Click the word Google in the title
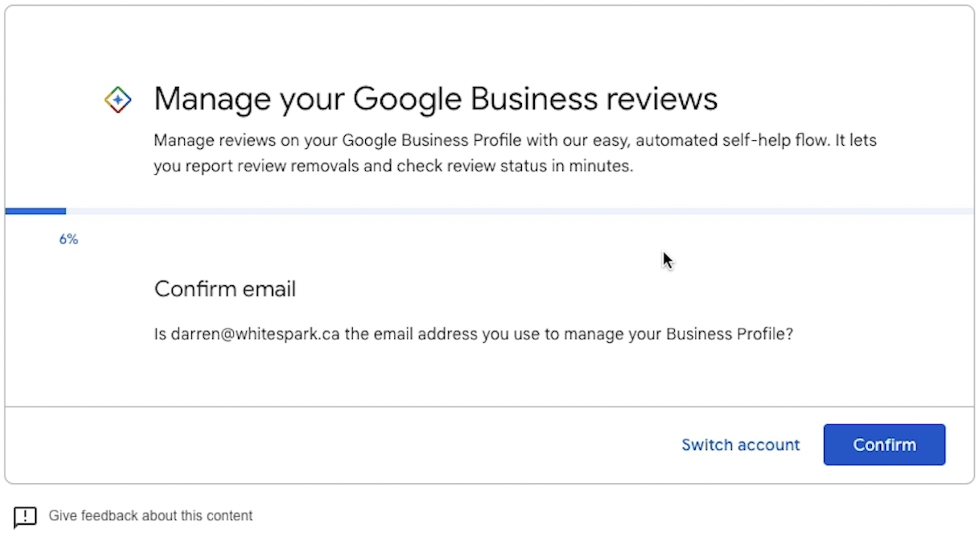 407,99
